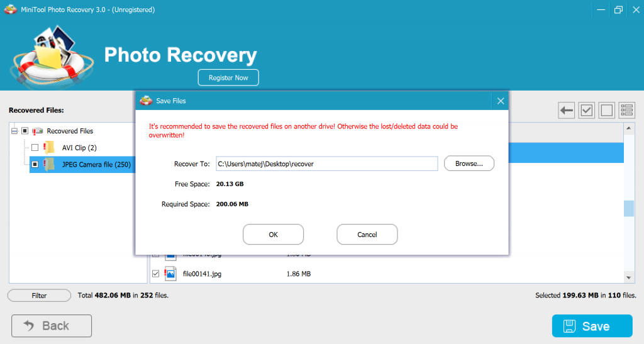Image resolution: width=644 pixels, height=344 pixels.
Task: Minimize the MiniTool Photo Recovery window
Action: pyautogui.click(x=601, y=9)
